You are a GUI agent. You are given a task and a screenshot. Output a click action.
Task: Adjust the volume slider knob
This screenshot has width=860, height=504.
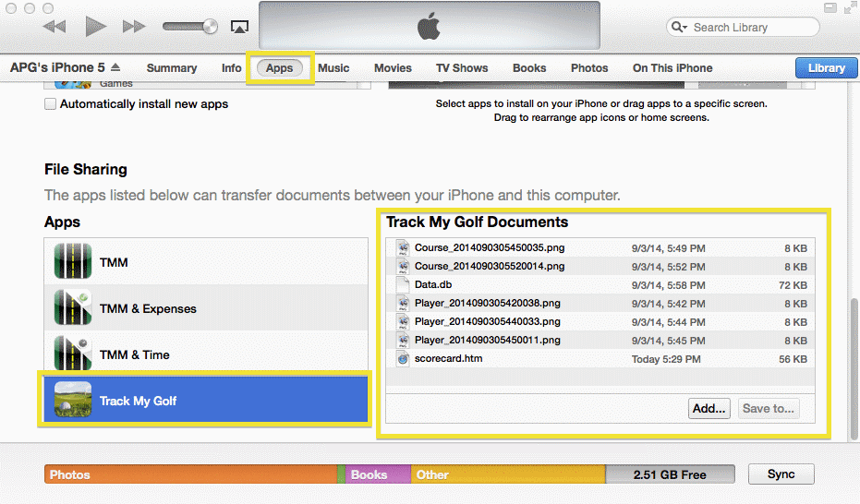(210, 26)
